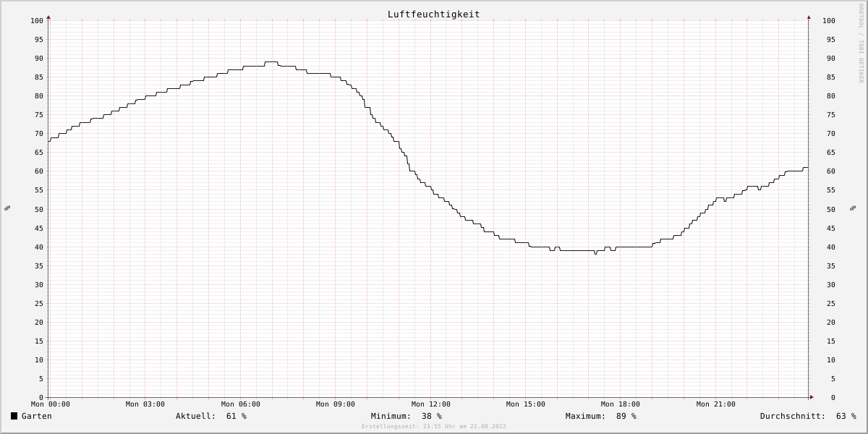
Task: Click the Erstellungszeit timestamp footer text
Action: pos(434,426)
